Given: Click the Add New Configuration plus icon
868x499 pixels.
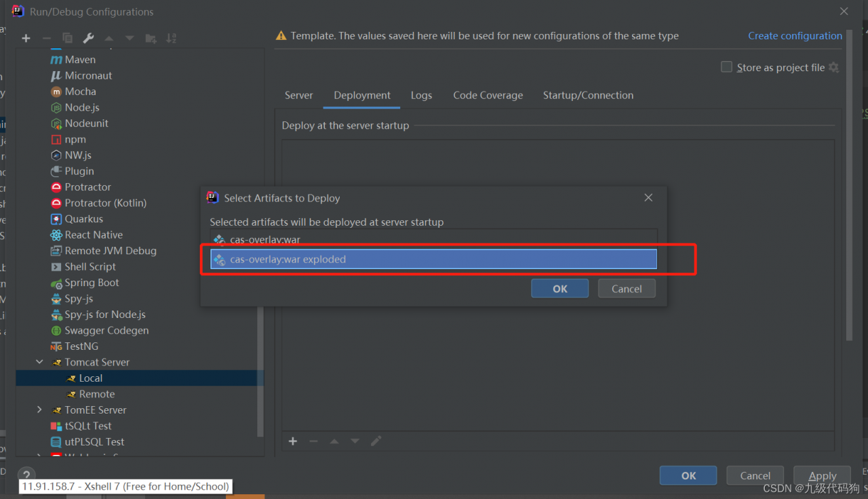Looking at the screenshot, I should tap(26, 39).
